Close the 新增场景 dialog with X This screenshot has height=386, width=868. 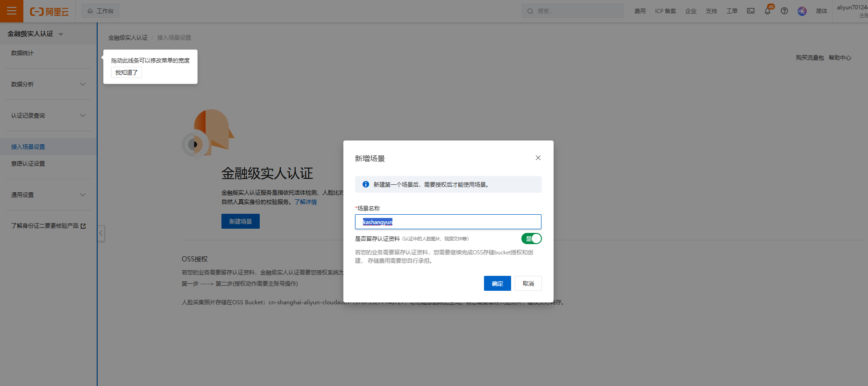[x=538, y=158]
